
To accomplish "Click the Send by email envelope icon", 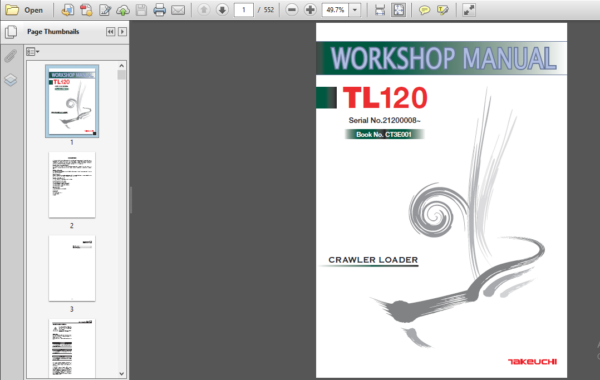I will coord(178,10).
